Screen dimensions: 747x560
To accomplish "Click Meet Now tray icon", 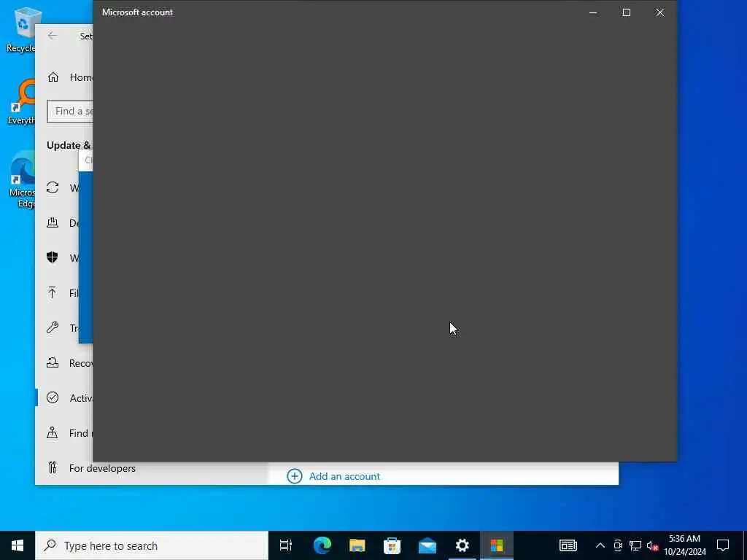I will (x=618, y=545).
